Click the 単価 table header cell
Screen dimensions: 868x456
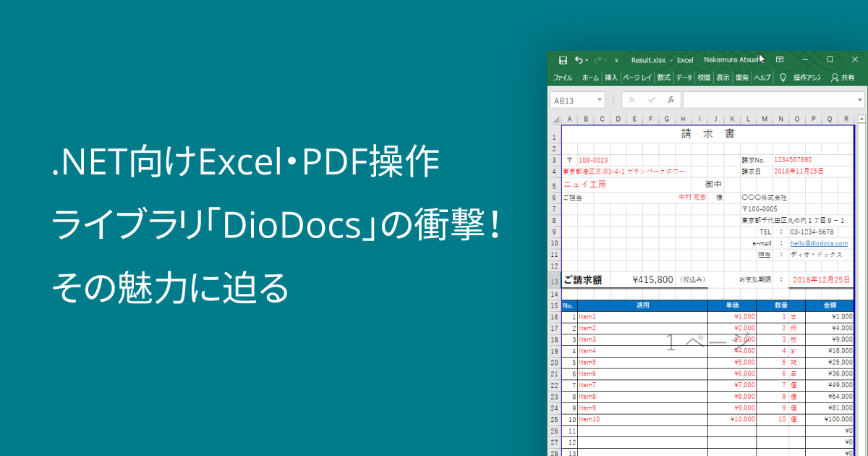[x=732, y=305]
